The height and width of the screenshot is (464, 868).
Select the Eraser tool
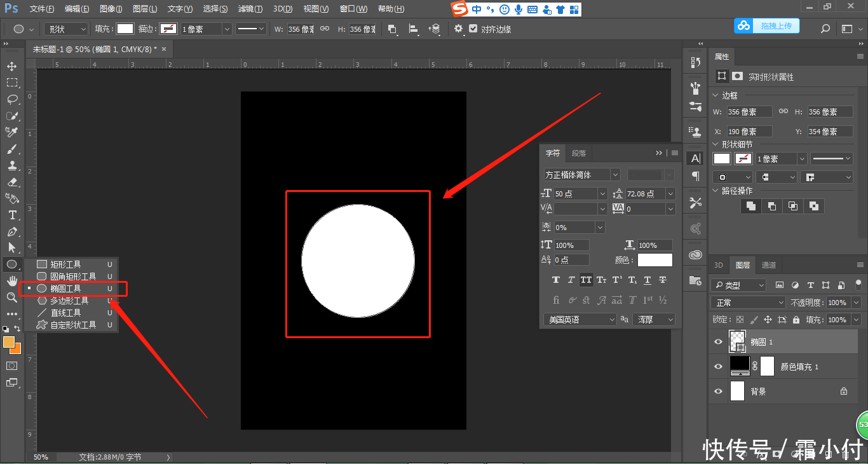(11, 182)
